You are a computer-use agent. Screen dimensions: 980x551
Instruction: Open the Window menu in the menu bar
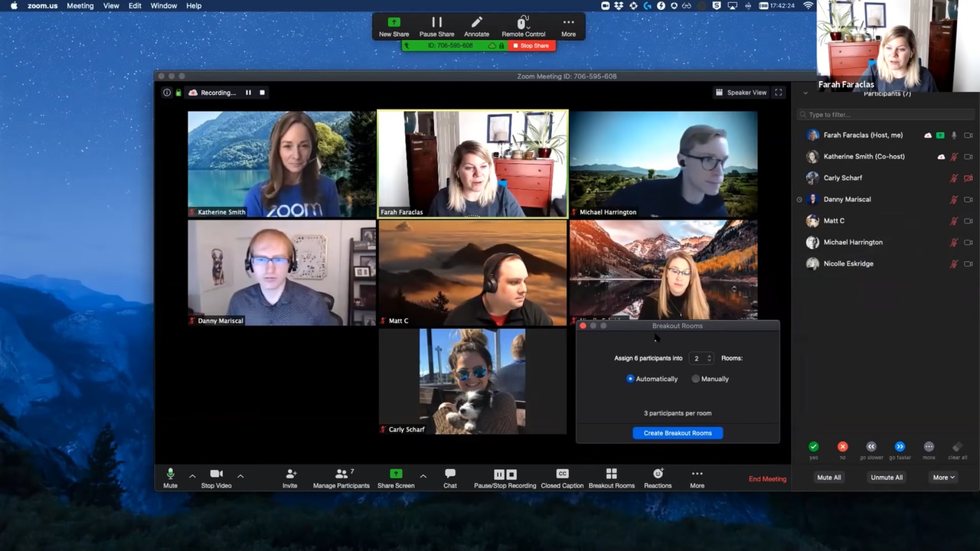point(163,6)
